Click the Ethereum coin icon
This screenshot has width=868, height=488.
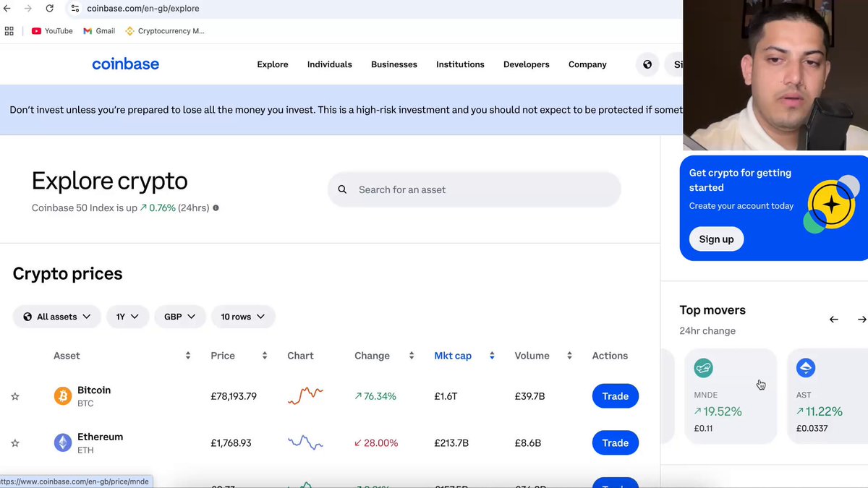tap(63, 443)
